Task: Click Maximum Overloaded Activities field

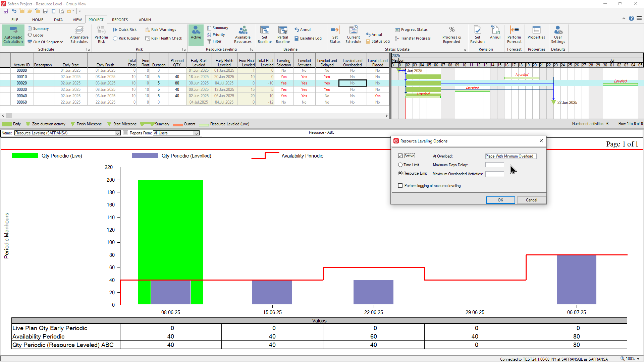Action: (494, 174)
